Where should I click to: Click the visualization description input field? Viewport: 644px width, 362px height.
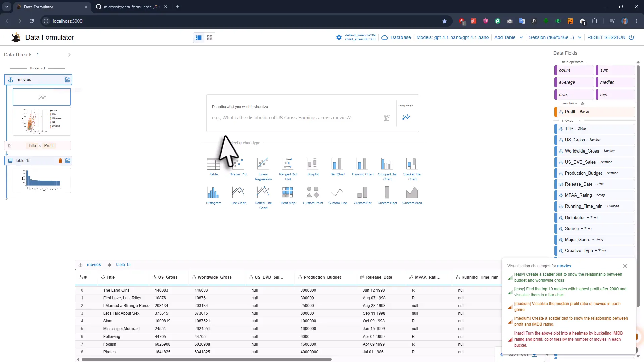297,118
